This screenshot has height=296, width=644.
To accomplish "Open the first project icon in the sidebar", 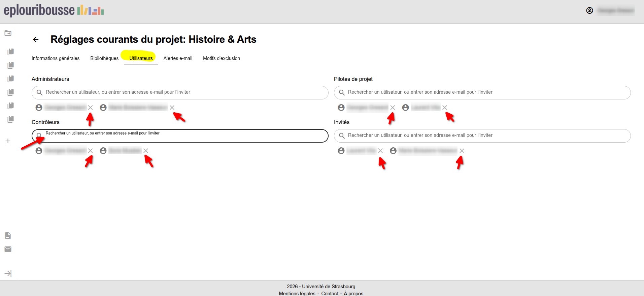I will coord(11,52).
